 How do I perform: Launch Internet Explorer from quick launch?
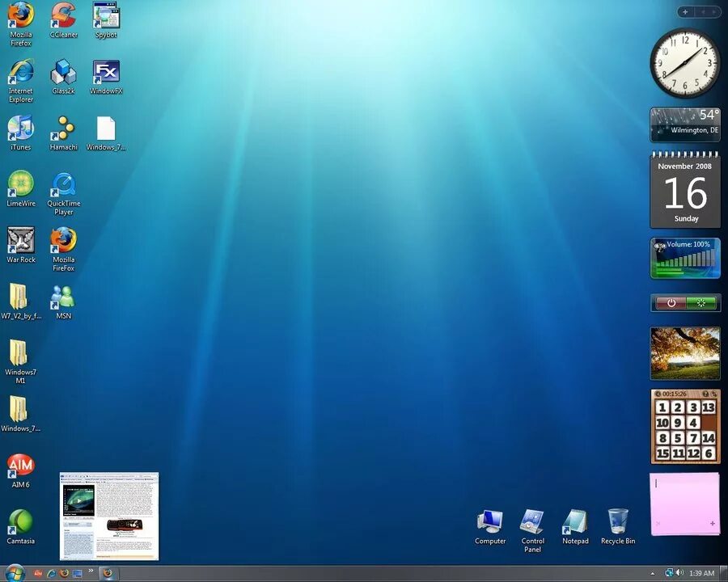pyautogui.click(x=51, y=573)
